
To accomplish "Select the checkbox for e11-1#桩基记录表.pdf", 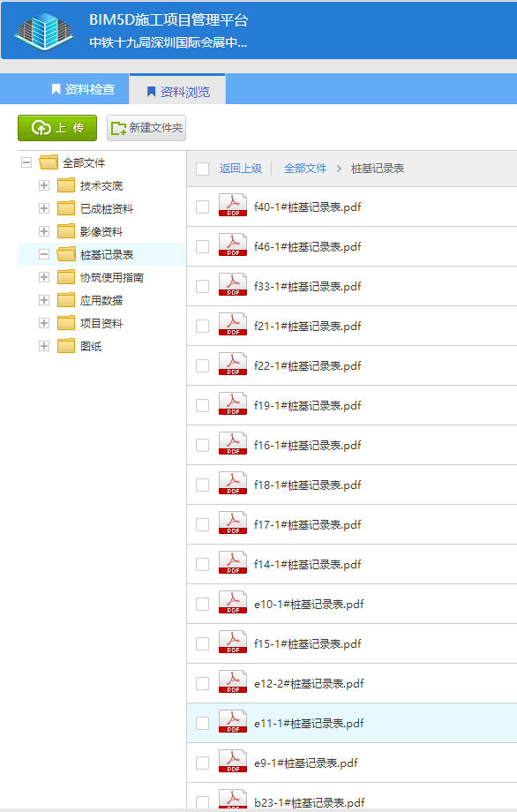I will pyautogui.click(x=202, y=724).
